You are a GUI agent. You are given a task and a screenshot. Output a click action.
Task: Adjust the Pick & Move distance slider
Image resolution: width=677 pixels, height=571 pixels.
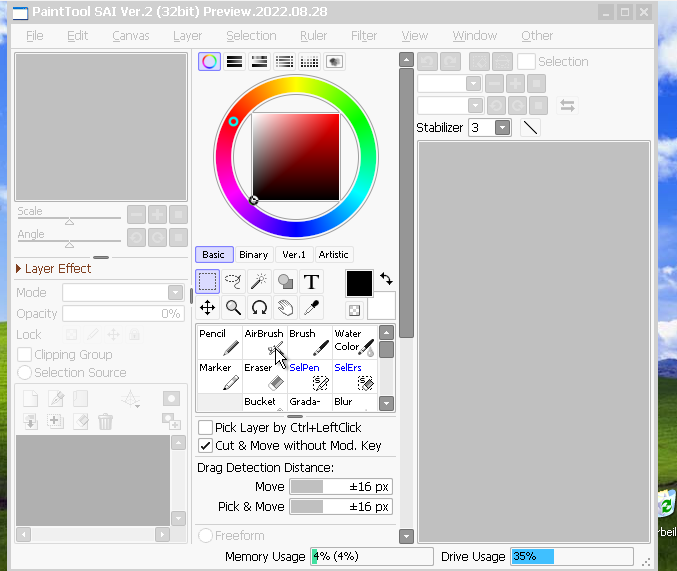tap(341, 506)
